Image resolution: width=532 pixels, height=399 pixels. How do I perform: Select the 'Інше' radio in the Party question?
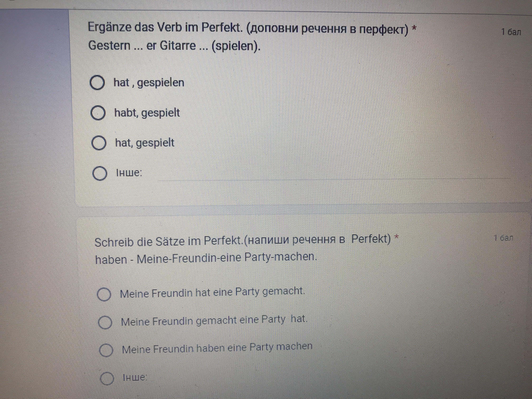[107, 378]
